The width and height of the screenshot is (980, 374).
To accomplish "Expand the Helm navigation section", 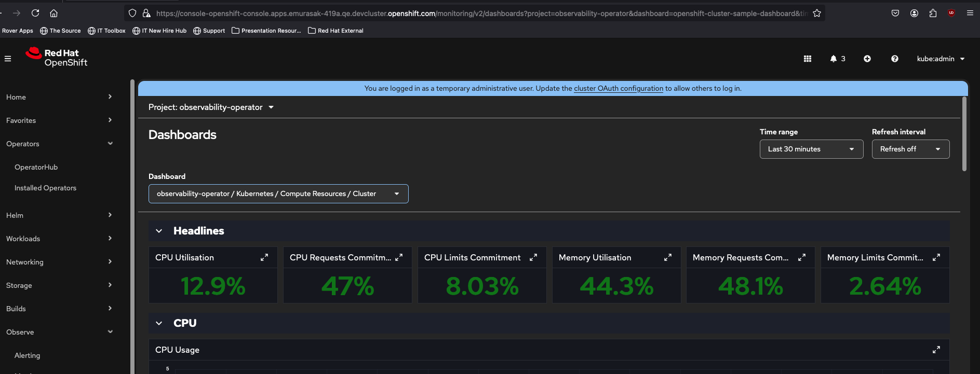I will (x=60, y=215).
